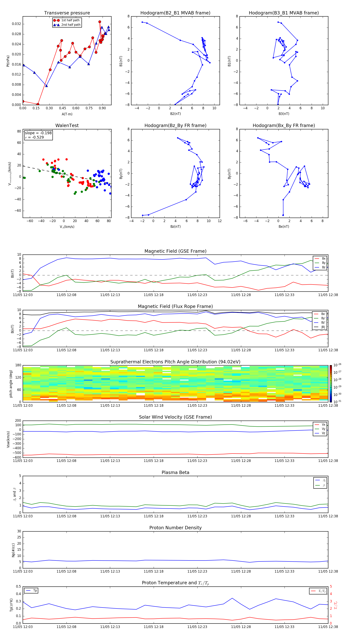
Task: Click the red Te/Tp right-side axis label
Action: tap(336, 605)
